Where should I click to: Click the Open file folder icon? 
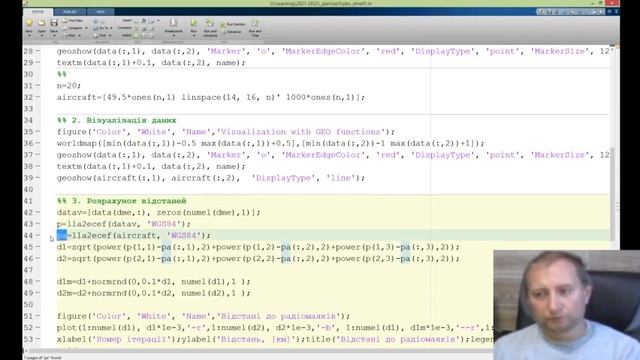[x=42, y=22]
